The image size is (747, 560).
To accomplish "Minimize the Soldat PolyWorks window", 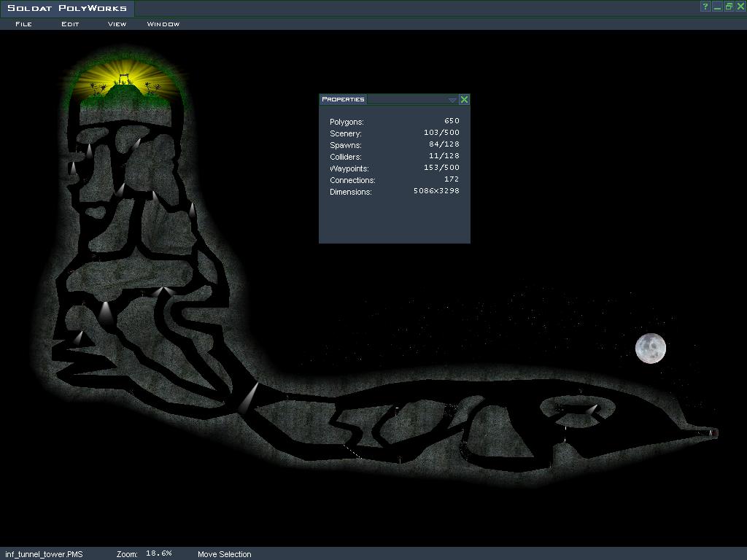I will [x=717, y=7].
